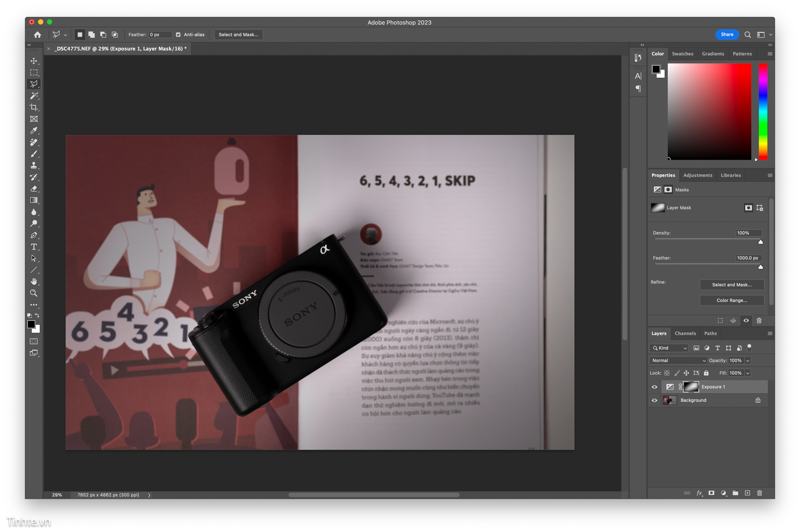Image resolution: width=800 pixels, height=532 pixels.
Task: Select the Gradient tool
Action: click(x=34, y=200)
